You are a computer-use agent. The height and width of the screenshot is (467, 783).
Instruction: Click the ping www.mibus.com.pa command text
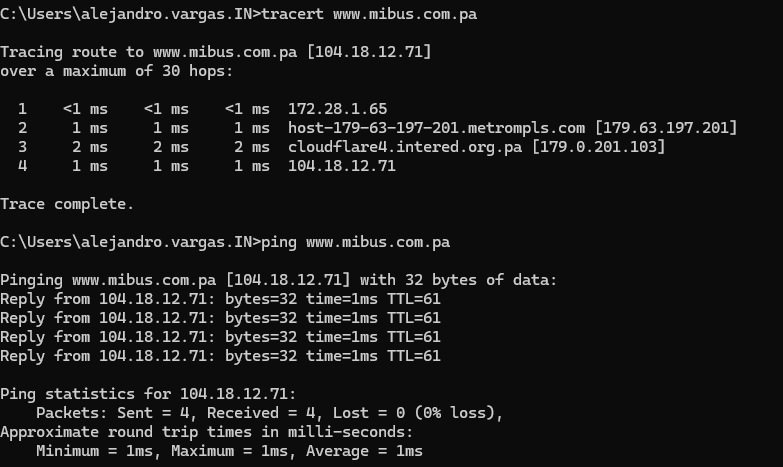tap(354, 242)
